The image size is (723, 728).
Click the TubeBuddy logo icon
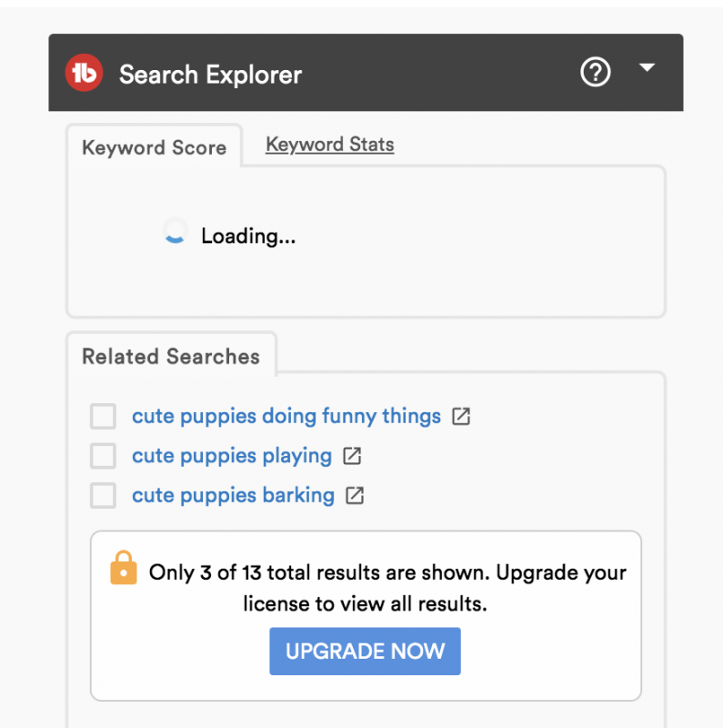85,74
